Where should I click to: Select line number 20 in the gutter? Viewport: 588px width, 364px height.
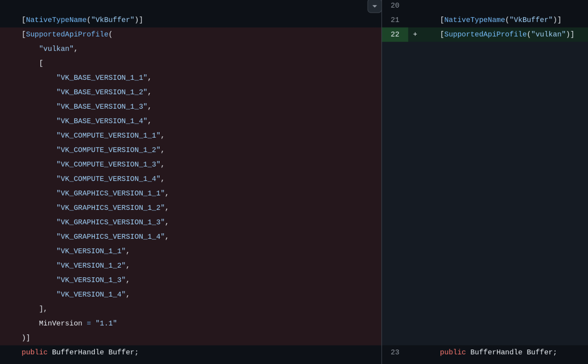395,6
